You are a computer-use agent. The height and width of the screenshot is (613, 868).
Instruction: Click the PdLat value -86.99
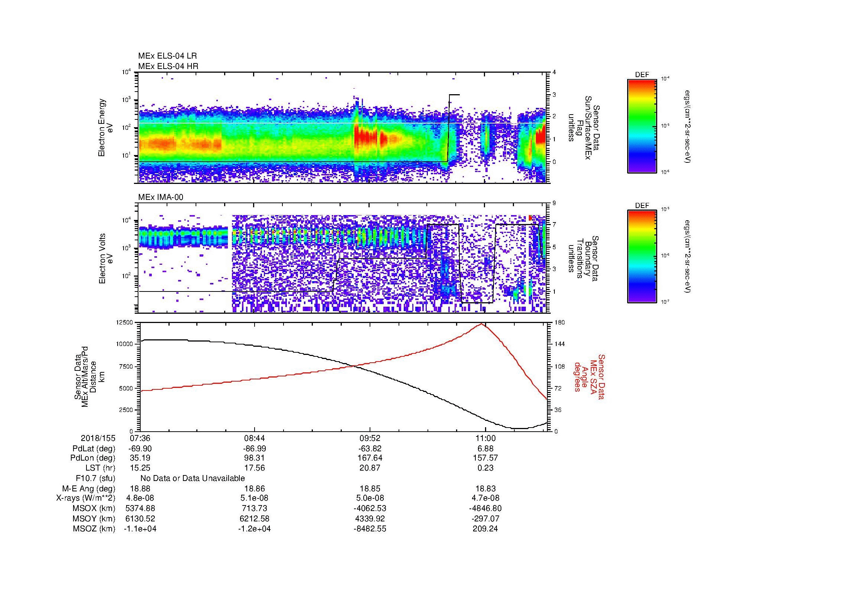click(255, 448)
